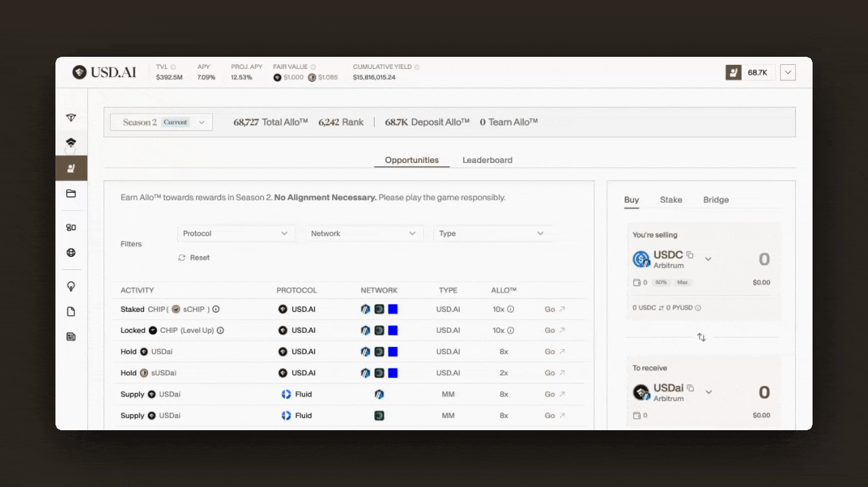Open the dashboard blocks sidebar icon
Image resolution: width=868 pixels, height=487 pixels.
71,227
